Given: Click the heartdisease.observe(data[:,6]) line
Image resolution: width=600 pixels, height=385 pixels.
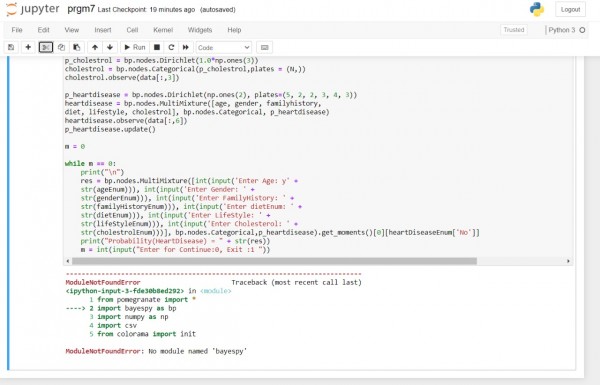Looking at the screenshot, I should tap(126, 121).
